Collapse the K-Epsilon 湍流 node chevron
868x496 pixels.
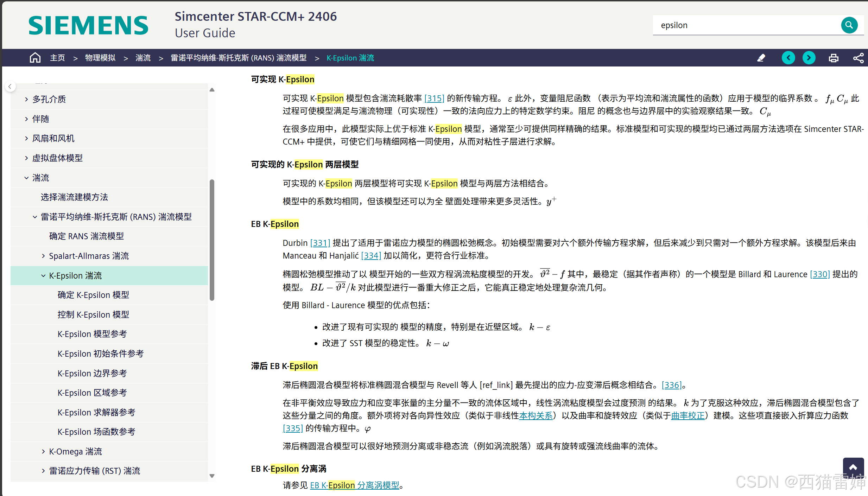(43, 275)
